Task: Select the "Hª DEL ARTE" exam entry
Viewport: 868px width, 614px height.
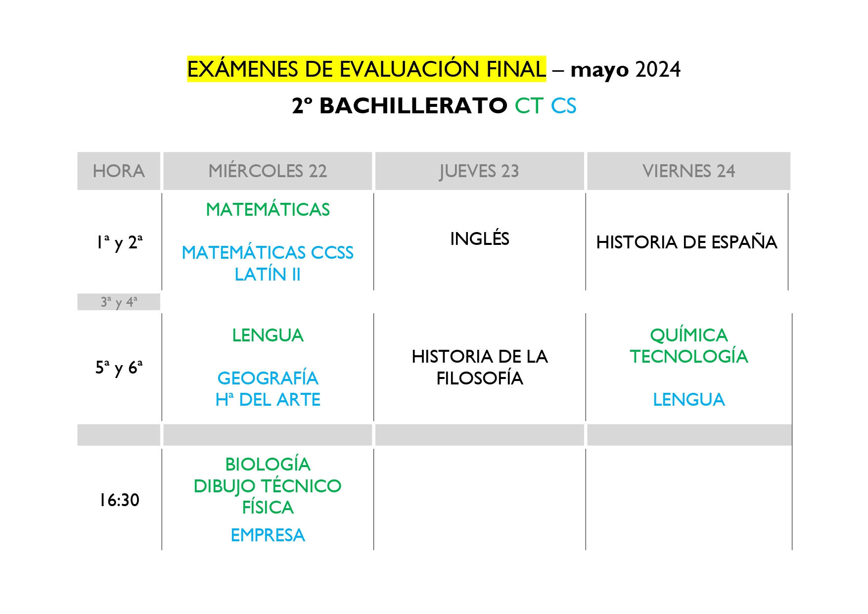Action: (x=268, y=400)
